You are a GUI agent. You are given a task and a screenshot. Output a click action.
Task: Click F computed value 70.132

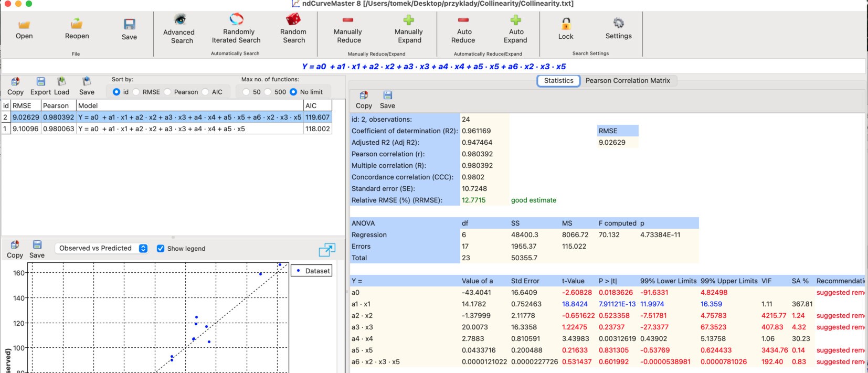click(x=609, y=235)
